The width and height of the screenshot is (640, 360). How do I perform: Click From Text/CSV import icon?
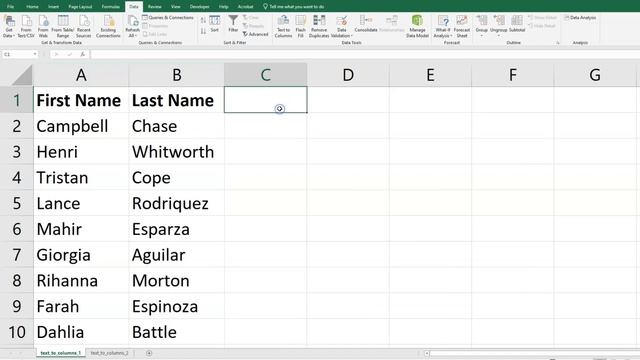[26, 27]
